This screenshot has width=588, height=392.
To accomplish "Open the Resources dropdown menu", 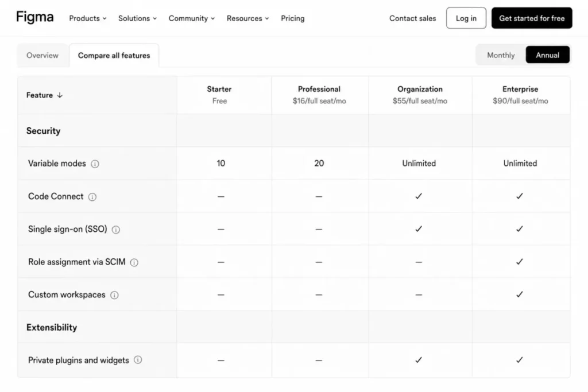I will point(248,18).
